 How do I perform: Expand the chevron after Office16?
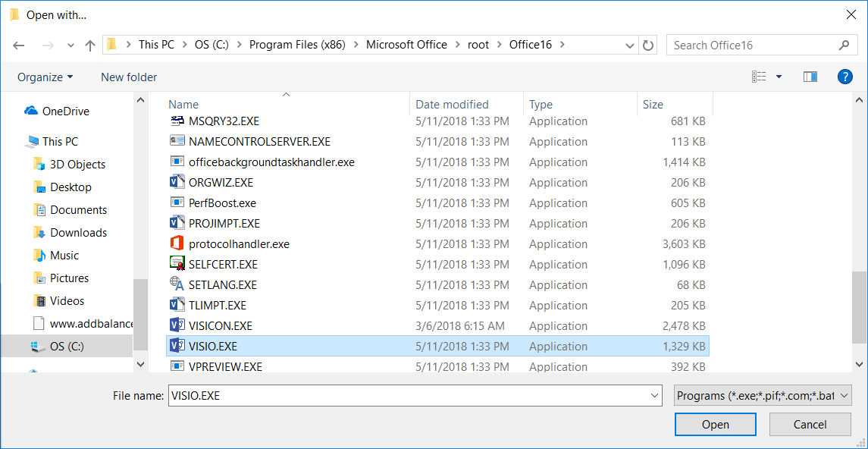[x=562, y=46]
